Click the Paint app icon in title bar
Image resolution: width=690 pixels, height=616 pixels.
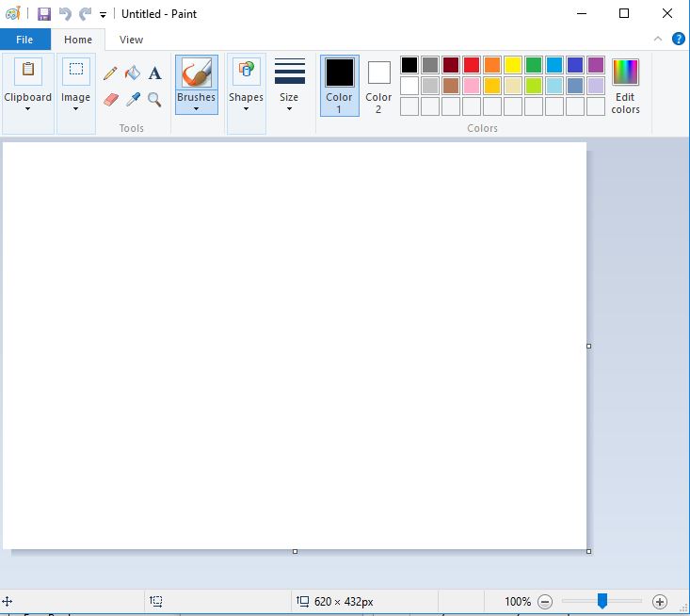pyautogui.click(x=13, y=13)
